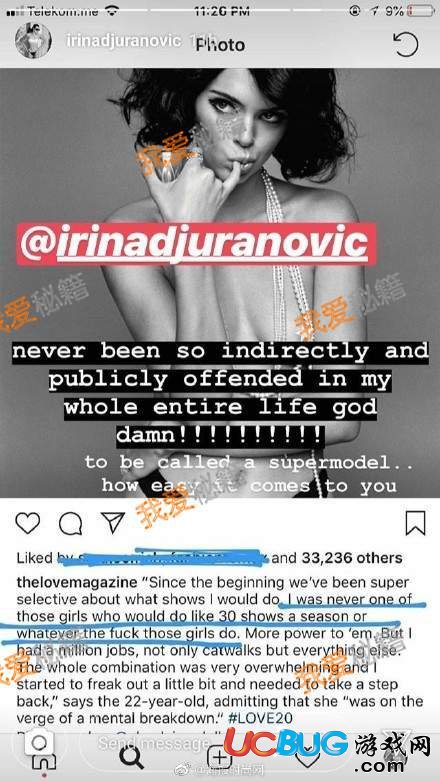
Task: Open comments with the speech bubble icon
Action: [70, 523]
